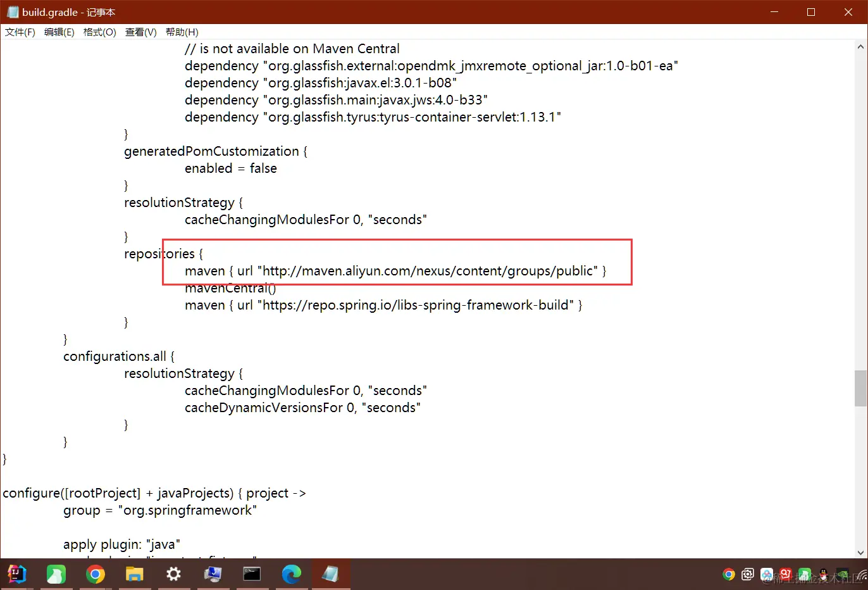
Task: Click the 'group = "org.springframework"' line
Action: tap(160, 510)
